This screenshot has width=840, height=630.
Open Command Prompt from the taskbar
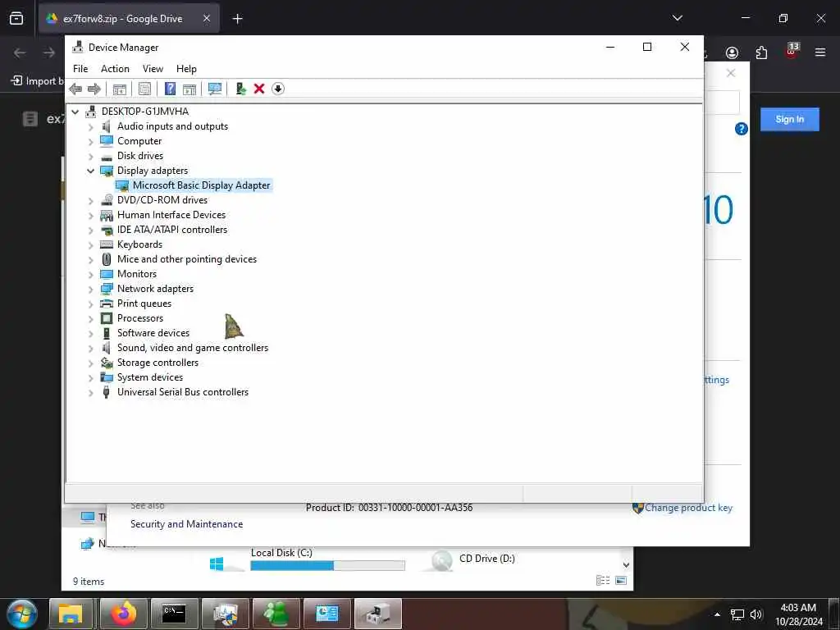click(175, 614)
